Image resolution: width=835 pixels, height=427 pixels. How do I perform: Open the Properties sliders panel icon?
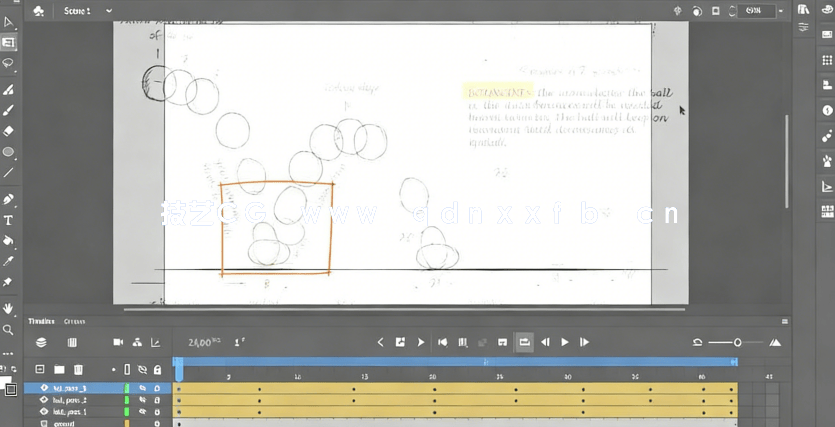[804, 27]
